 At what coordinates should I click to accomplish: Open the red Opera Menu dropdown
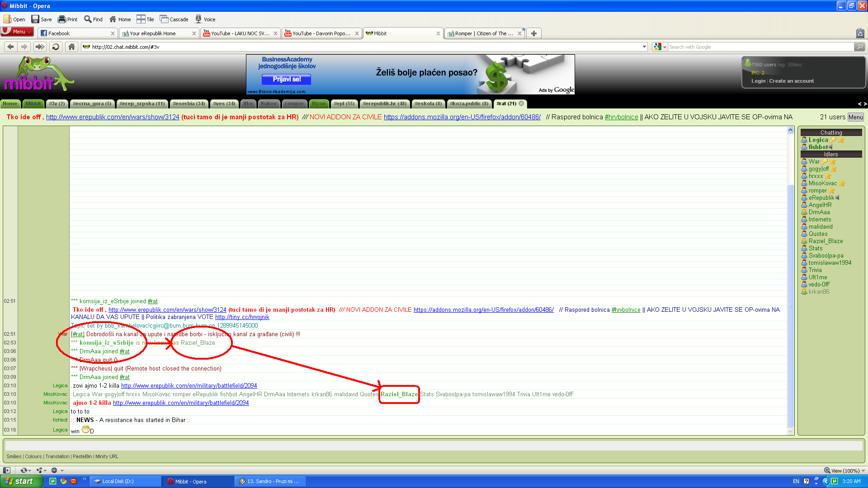17,32
